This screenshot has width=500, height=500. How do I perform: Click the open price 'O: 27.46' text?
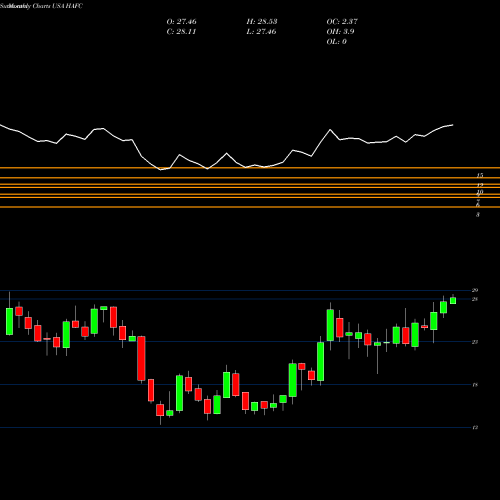(181, 22)
